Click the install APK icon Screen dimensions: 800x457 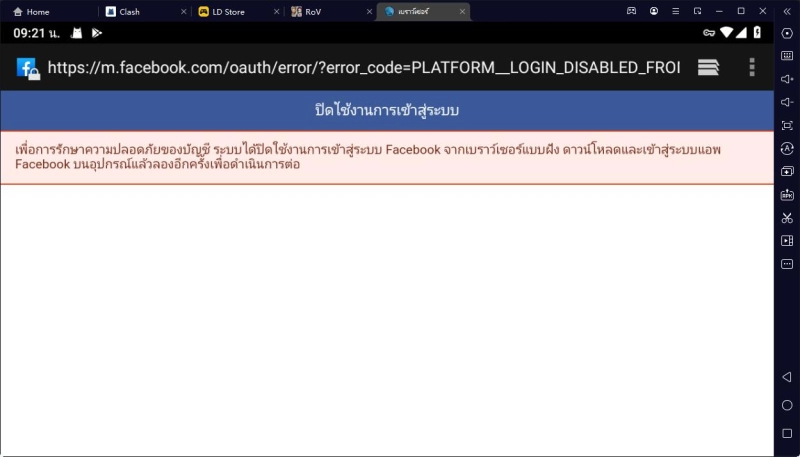point(787,195)
